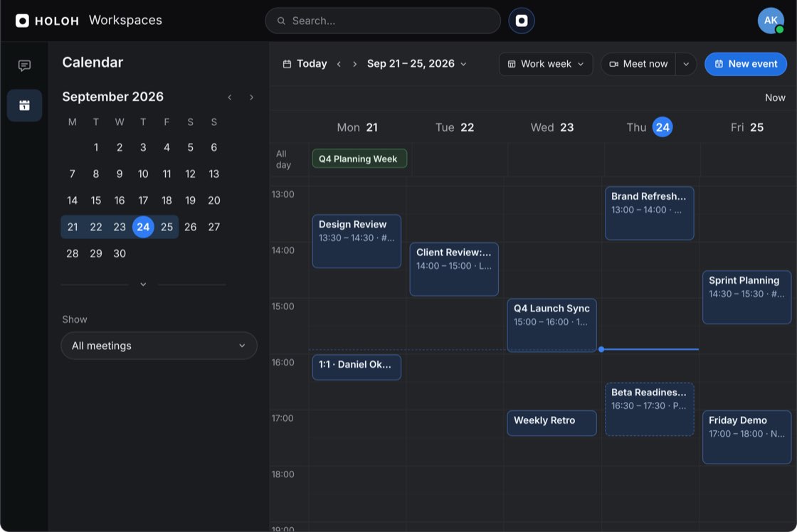Click the 13:00 time label

283,194
